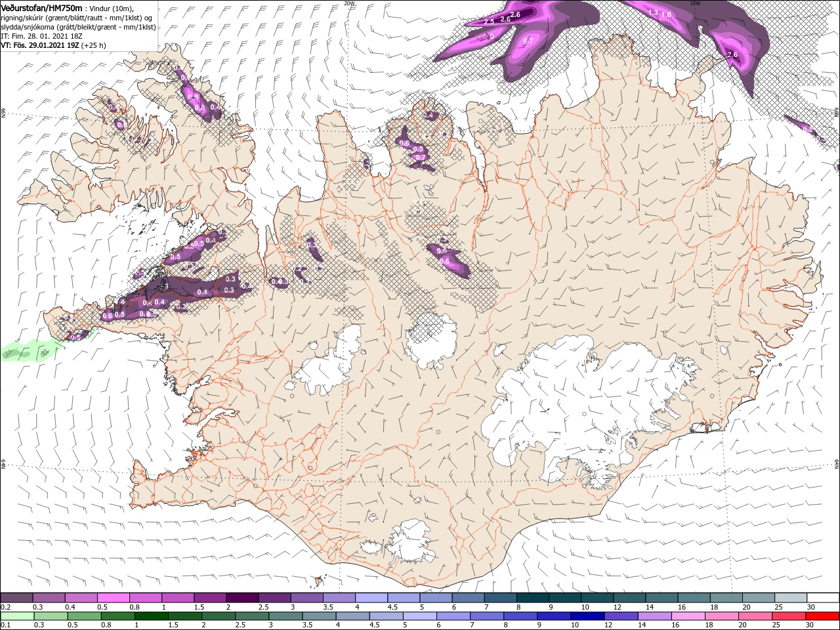Image resolution: width=840 pixels, height=630 pixels.
Task: Select the dark green 1 swatch, lower legend
Action: coord(151,616)
